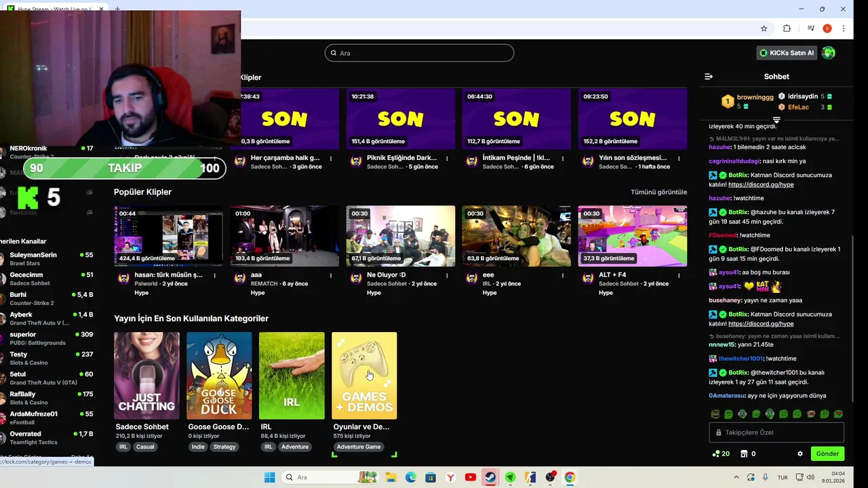Collapse the Sohbet chat panel with arrow icon
The width and height of the screenshot is (868, 488).
click(709, 77)
